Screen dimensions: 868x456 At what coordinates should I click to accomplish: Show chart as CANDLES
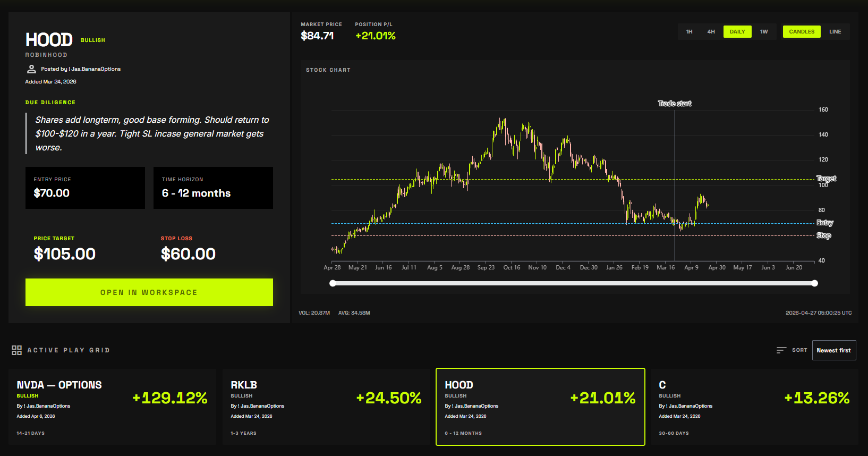tap(802, 32)
